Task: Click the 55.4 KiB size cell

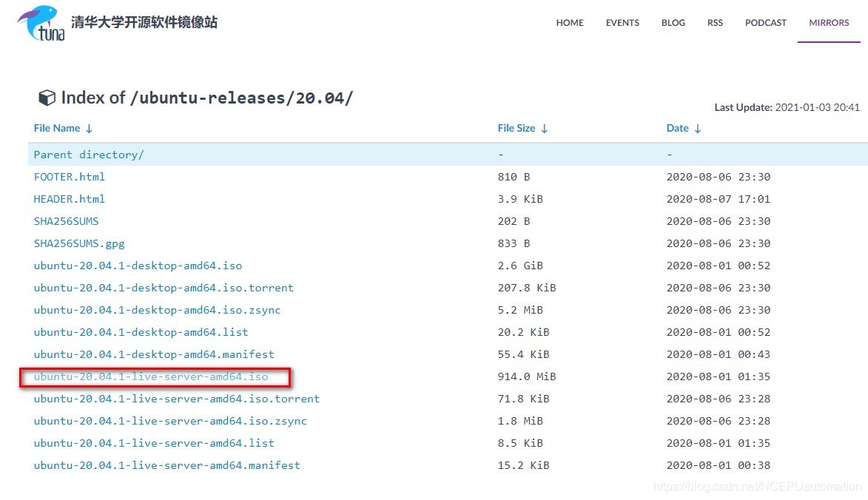Action: (x=523, y=354)
